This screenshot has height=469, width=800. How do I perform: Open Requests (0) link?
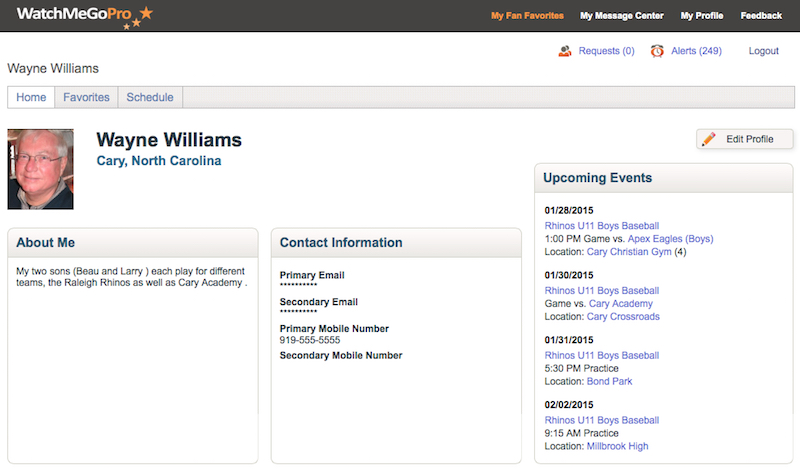606,51
